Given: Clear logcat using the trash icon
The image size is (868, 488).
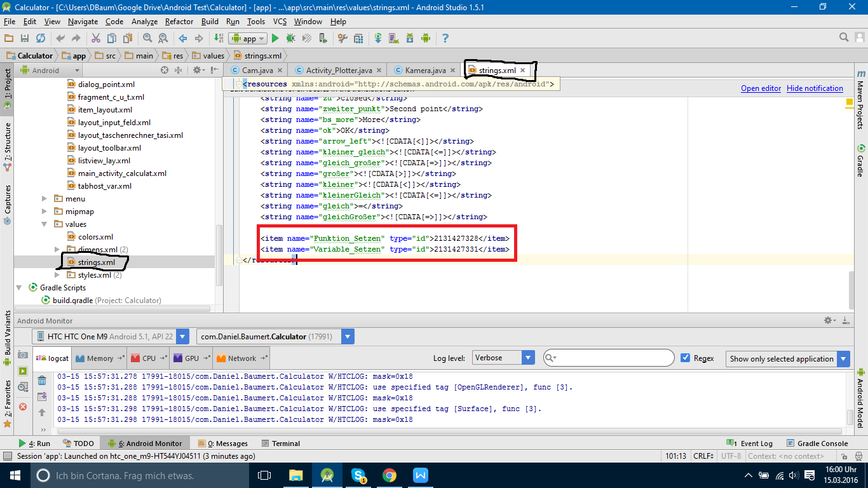Looking at the screenshot, I should coord(42,381).
